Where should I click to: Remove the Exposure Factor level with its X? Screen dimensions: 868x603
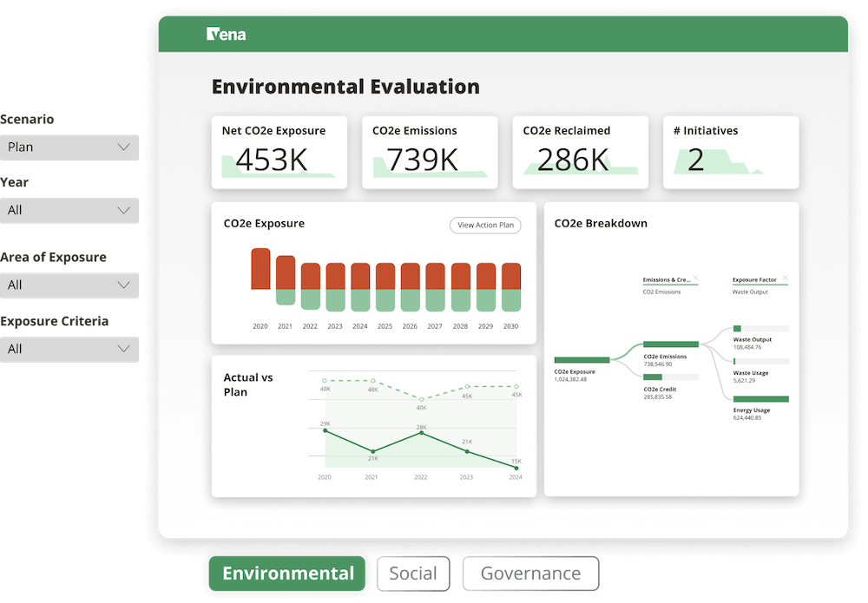coord(786,278)
